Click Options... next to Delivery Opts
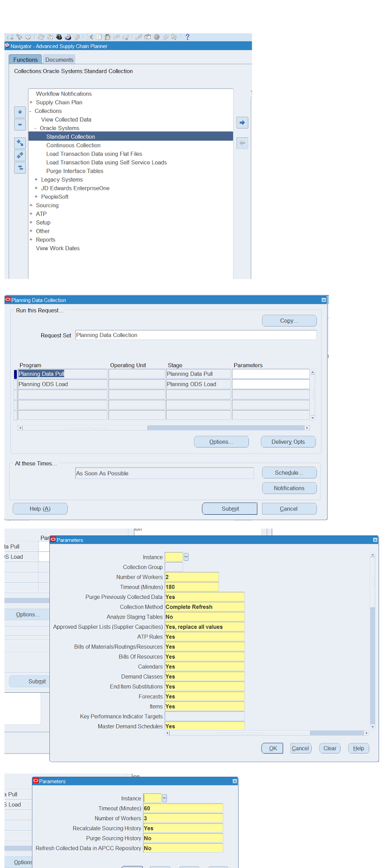The height and width of the screenshot is (868, 391). 221,442
